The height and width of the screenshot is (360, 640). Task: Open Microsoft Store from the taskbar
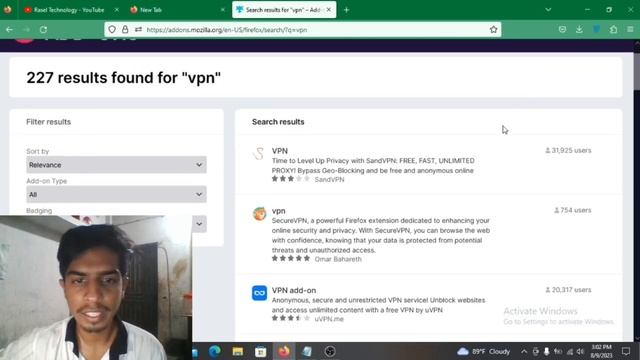260,351
